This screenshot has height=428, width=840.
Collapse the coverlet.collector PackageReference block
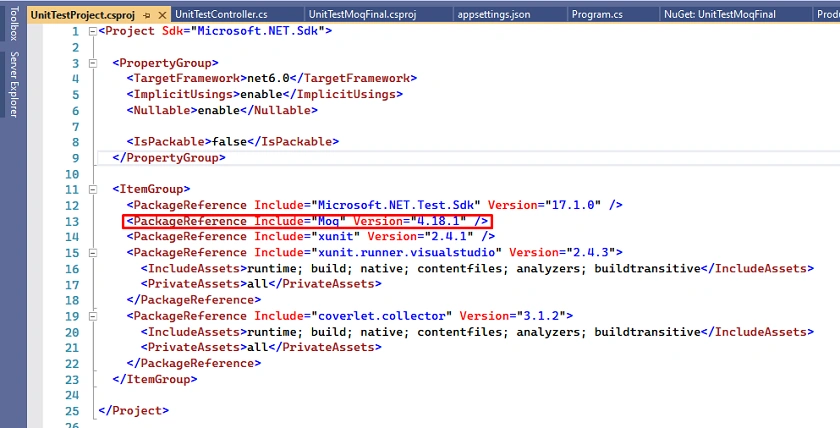coord(93,316)
